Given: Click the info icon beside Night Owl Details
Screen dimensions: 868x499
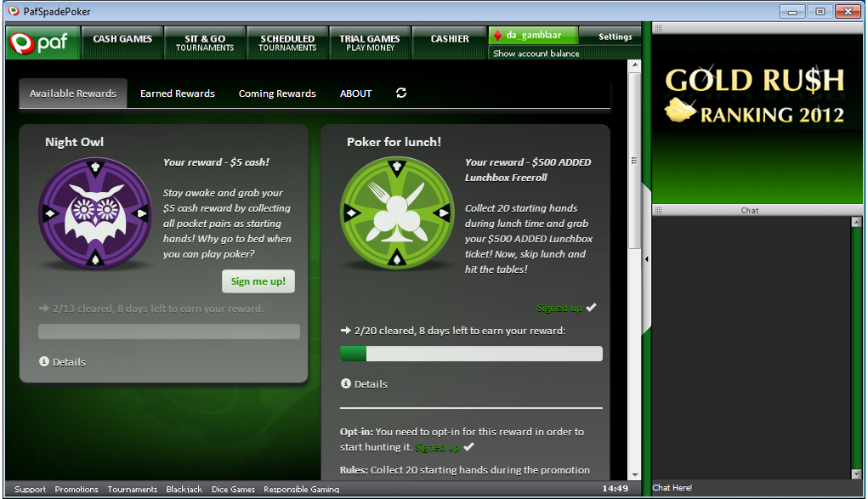Looking at the screenshot, I should (x=44, y=361).
